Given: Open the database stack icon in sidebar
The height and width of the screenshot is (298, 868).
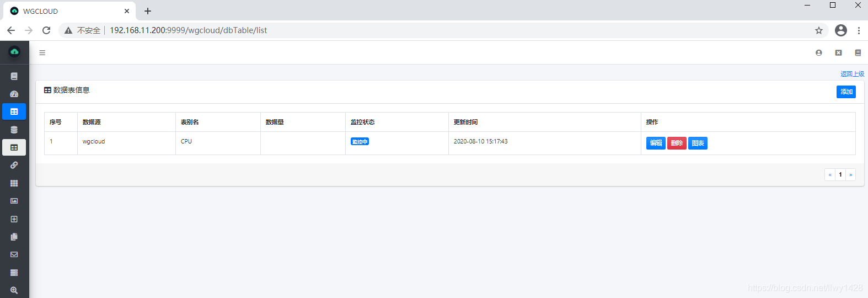Looking at the screenshot, I should click(x=14, y=130).
